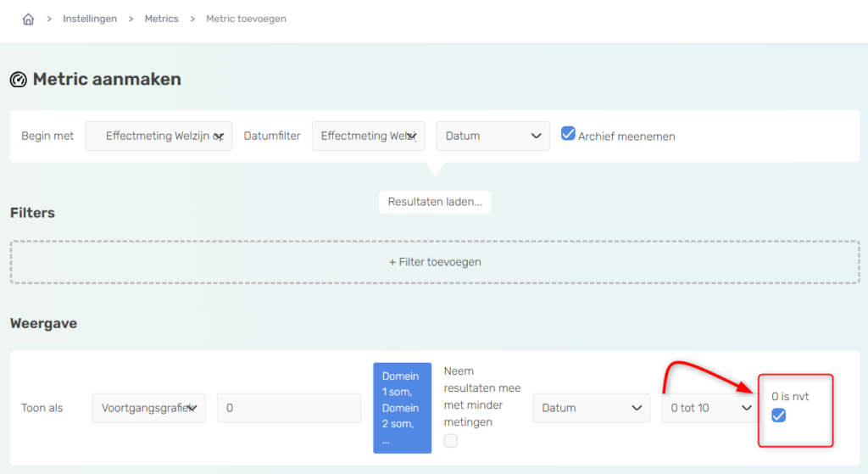Click the gauge icon beside Metric aanmaken
868x474 pixels.
pos(19,80)
